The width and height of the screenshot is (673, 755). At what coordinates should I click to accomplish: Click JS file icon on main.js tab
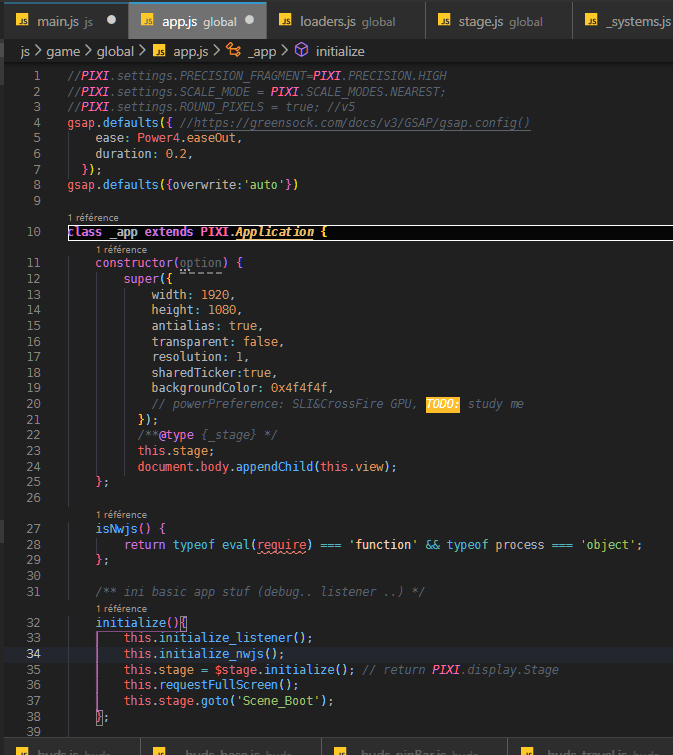click(22, 20)
